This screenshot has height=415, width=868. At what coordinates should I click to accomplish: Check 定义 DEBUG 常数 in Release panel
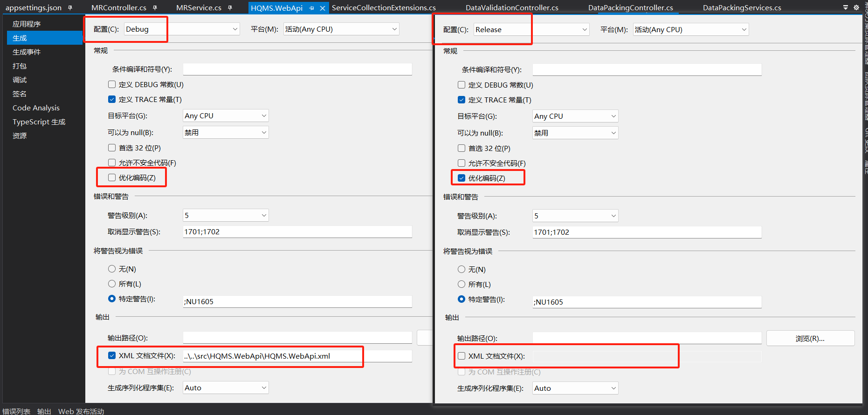coord(462,85)
